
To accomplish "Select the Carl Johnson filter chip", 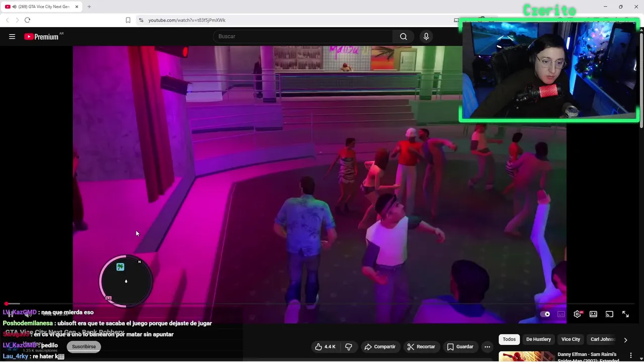I will [602, 339].
